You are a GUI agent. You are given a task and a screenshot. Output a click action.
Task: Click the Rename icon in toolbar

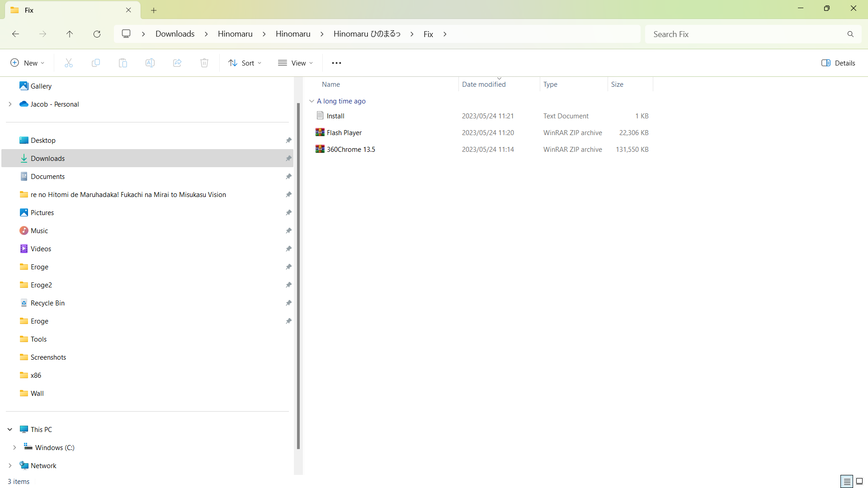(150, 63)
